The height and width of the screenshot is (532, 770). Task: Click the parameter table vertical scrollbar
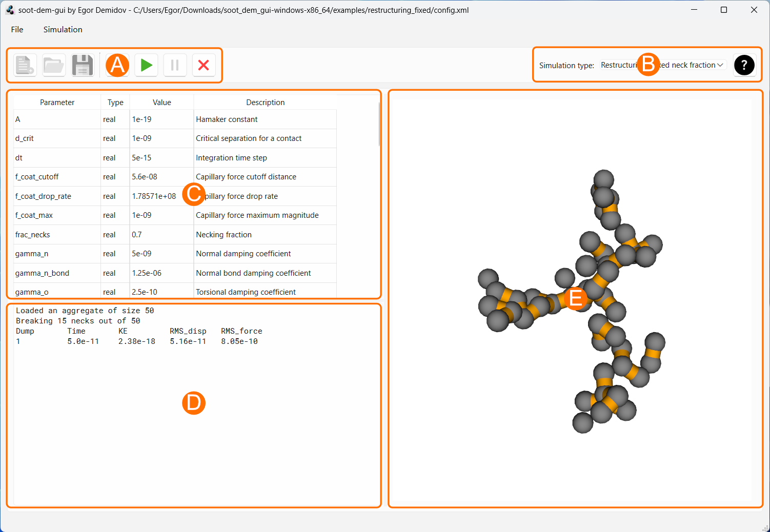(379, 124)
